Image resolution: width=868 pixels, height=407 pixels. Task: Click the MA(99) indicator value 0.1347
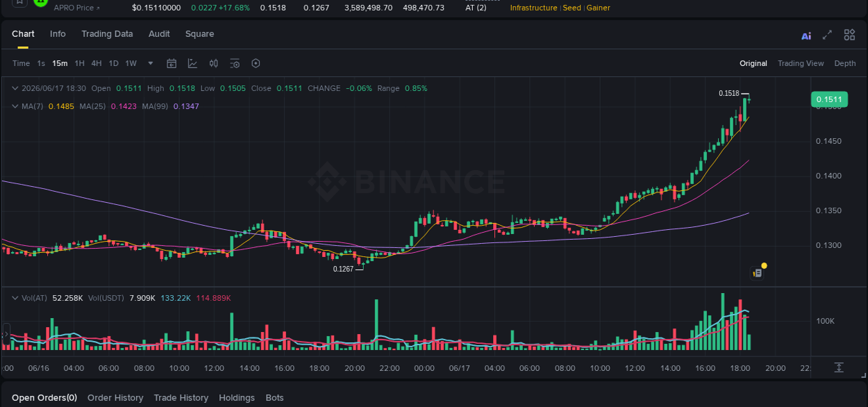[186, 106]
